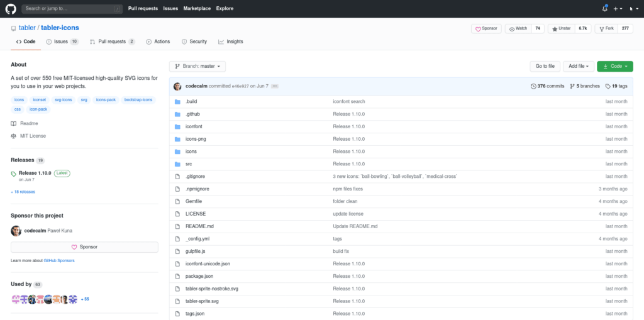The width and height of the screenshot is (644, 320).
Task: Click the icons-png folder icon
Action: tap(177, 139)
